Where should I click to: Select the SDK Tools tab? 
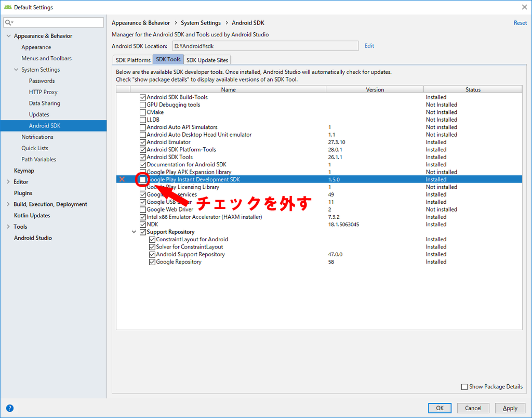click(x=168, y=59)
